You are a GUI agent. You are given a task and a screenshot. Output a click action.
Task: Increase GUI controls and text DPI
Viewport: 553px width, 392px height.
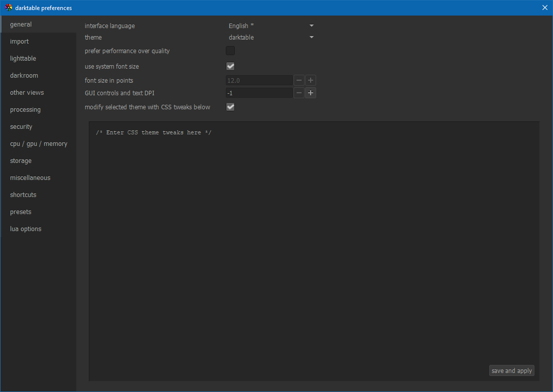(x=310, y=93)
